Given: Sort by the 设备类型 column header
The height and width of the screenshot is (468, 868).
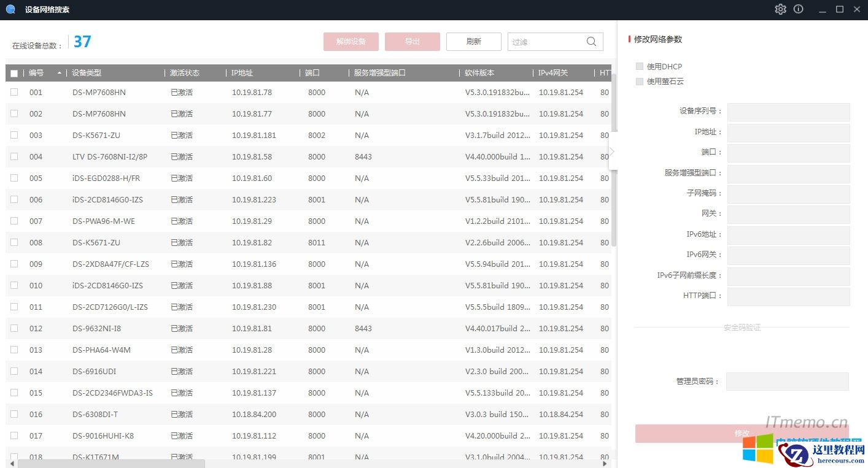Looking at the screenshot, I should point(87,73).
